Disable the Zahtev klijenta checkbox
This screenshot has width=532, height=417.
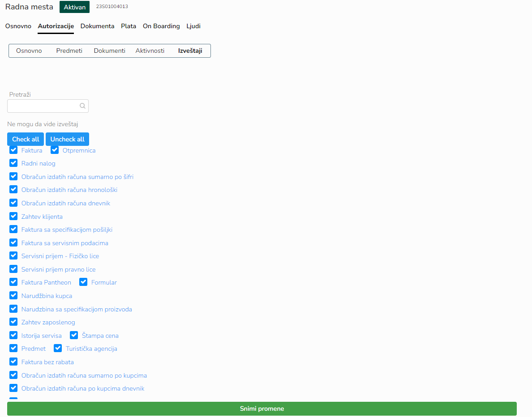click(13, 216)
